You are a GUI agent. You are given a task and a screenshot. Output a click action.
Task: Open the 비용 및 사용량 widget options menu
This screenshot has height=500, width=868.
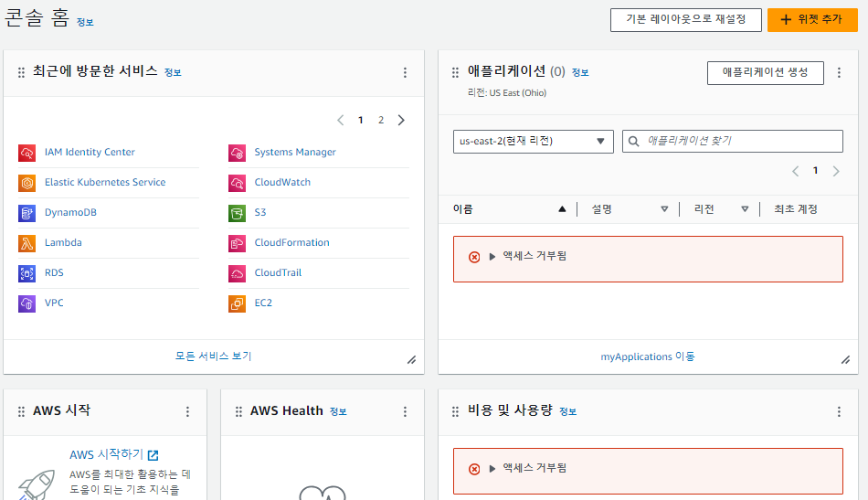(x=839, y=411)
